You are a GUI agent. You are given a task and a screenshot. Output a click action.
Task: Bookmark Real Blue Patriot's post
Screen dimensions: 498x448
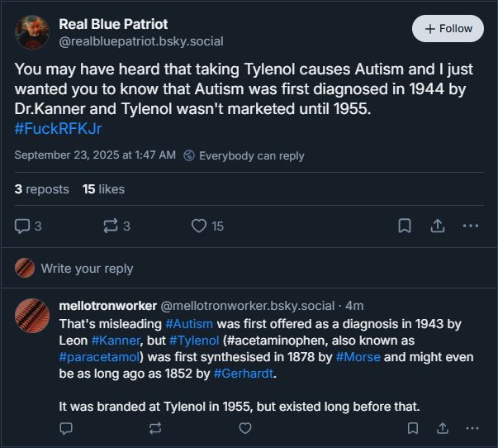[x=405, y=226]
